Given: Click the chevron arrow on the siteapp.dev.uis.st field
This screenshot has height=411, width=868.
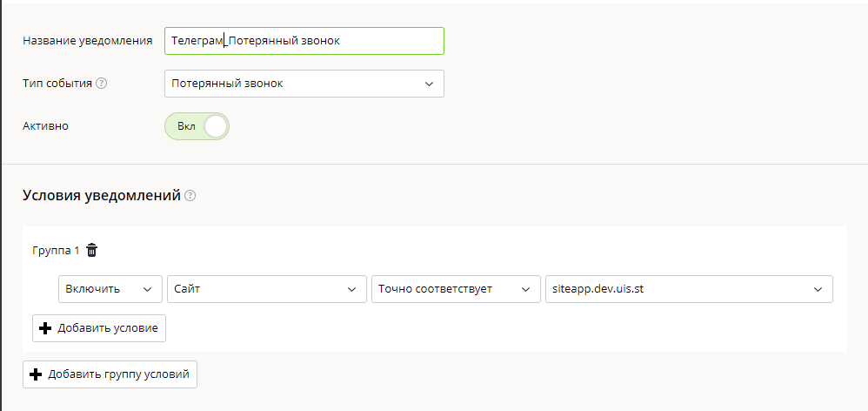Looking at the screenshot, I should point(818,289).
